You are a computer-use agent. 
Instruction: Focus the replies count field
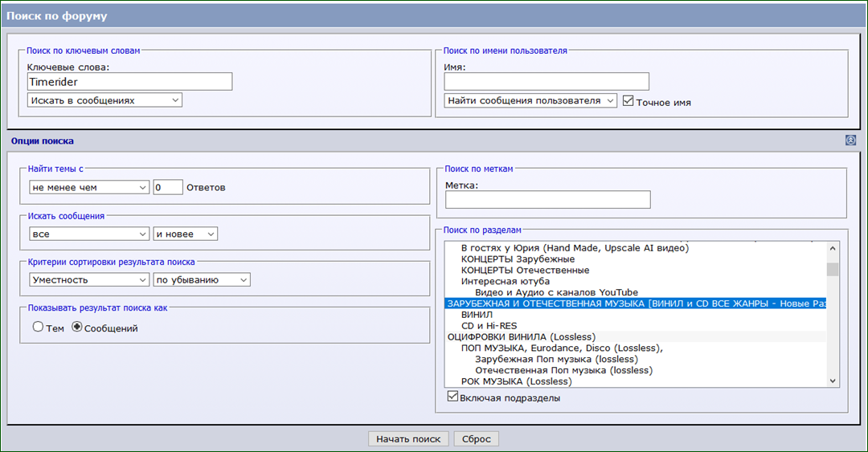(168, 187)
